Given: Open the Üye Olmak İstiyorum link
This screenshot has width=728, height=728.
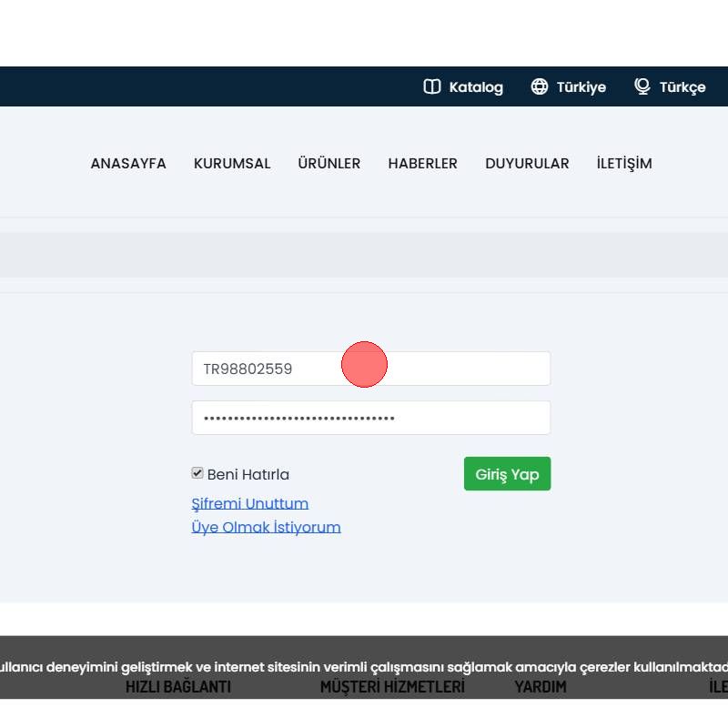Looking at the screenshot, I should [x=266, y=527].
